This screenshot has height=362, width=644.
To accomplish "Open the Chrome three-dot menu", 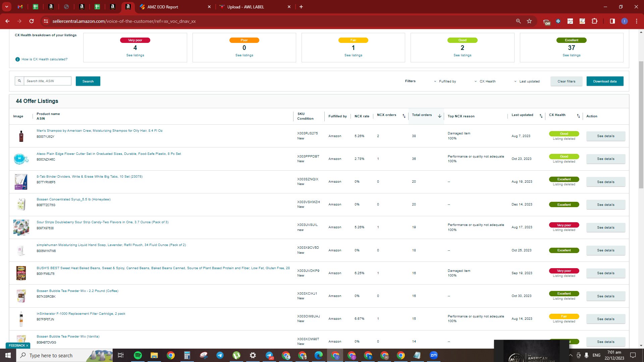I will click(x=637, y=21).
